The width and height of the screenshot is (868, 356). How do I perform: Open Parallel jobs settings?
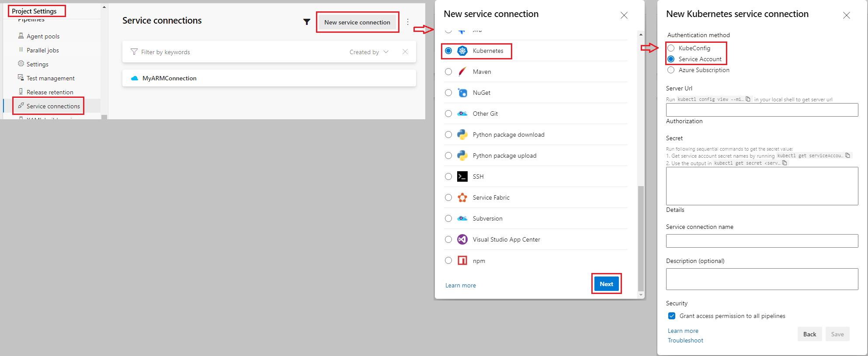42,50
